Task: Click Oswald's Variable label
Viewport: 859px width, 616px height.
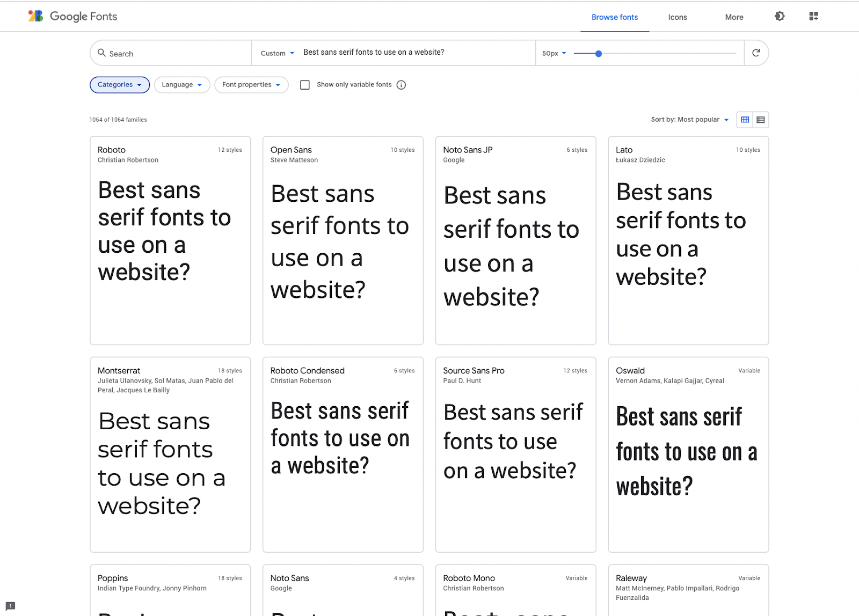Action: coord(749,371)
